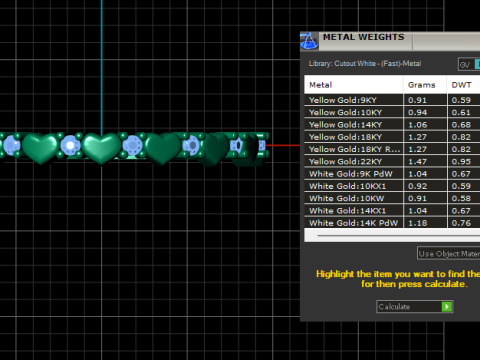Click the 0.95 DWT value
The image size is (480, 360).
click(461, 162)
